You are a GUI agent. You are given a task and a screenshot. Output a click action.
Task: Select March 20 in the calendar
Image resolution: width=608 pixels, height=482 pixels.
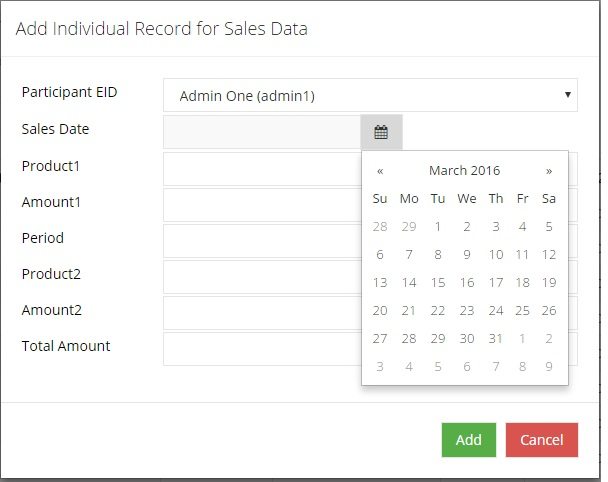[x=380, y=311]
